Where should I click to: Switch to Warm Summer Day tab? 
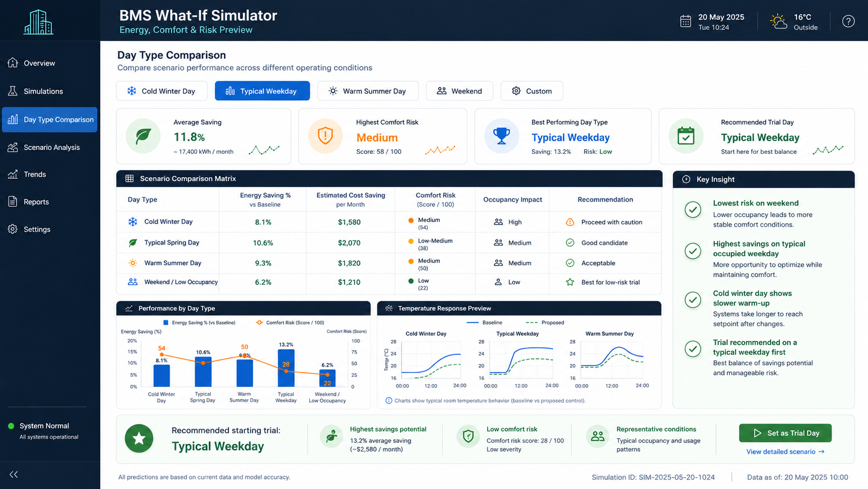click(x=368, y=91)
